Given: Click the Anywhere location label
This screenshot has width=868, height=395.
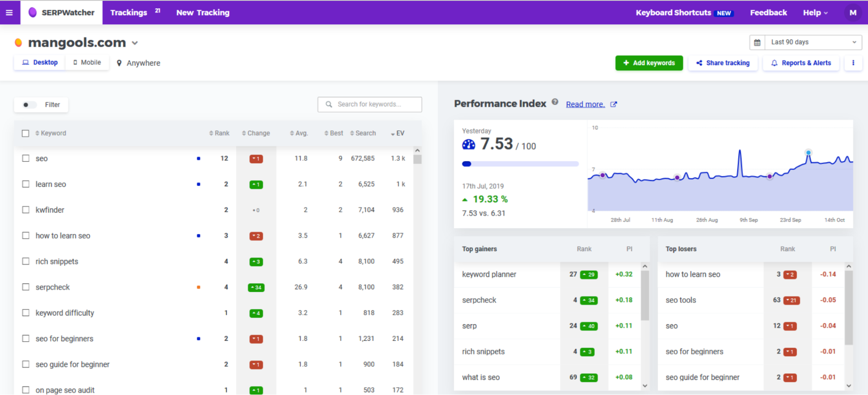Looking at the screenshot, I should coord(143,63).
